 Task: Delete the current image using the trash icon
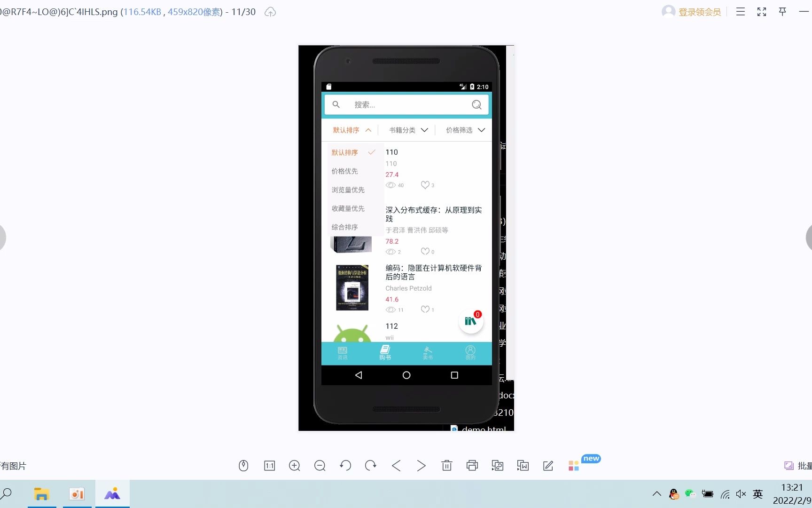[446, 465]
